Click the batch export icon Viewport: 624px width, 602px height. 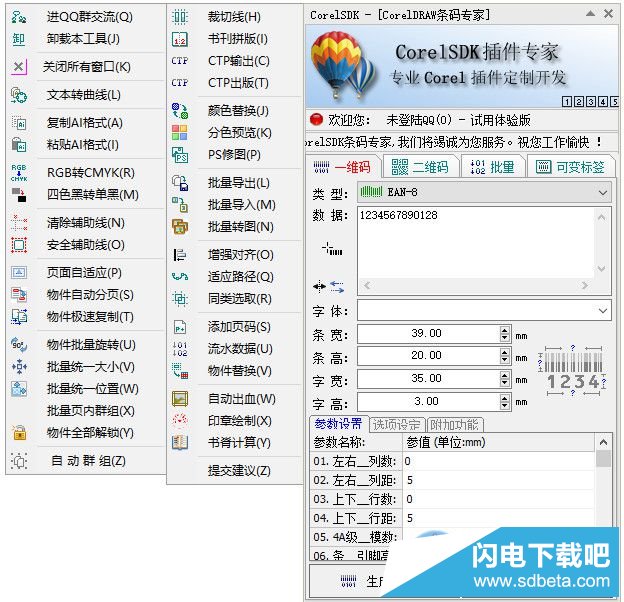point(180,183)
